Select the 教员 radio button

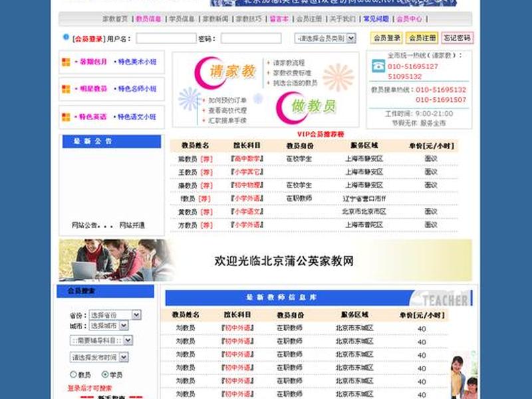pyautogui.click(x=73, y=374)
